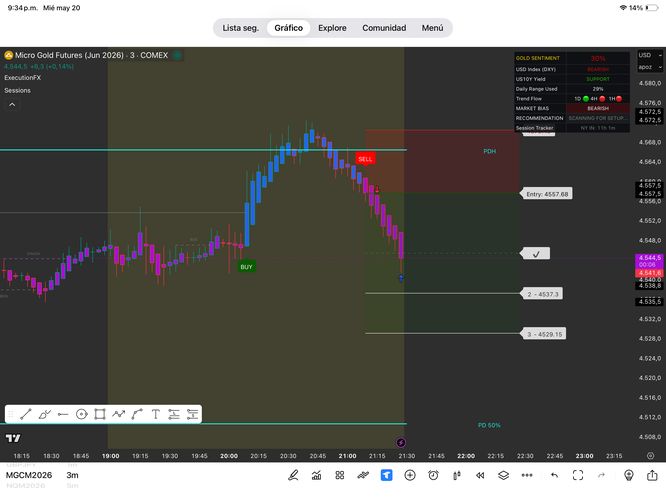
Task: Open the MGCM2026 symbol selector
Action: point(29,475)
